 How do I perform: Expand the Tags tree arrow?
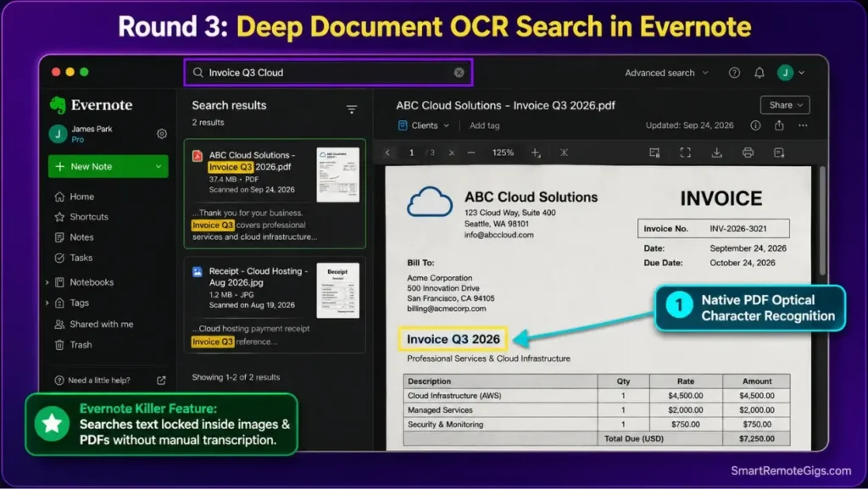tap(47, 303)
